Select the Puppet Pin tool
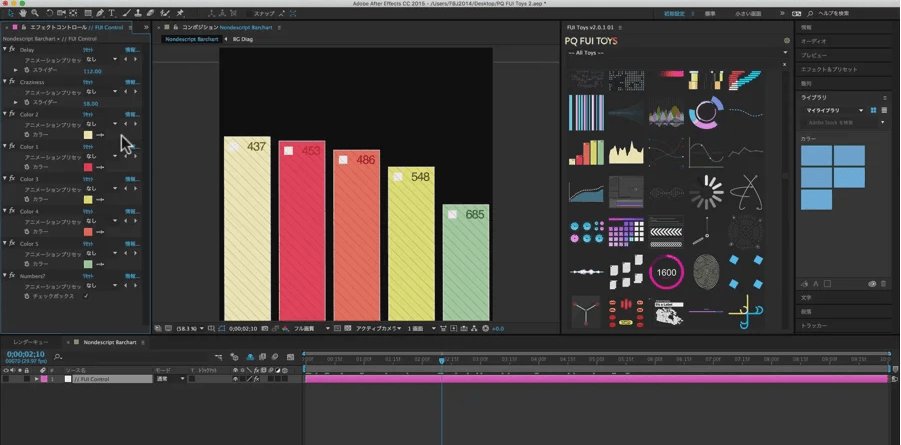 (180, 13)
